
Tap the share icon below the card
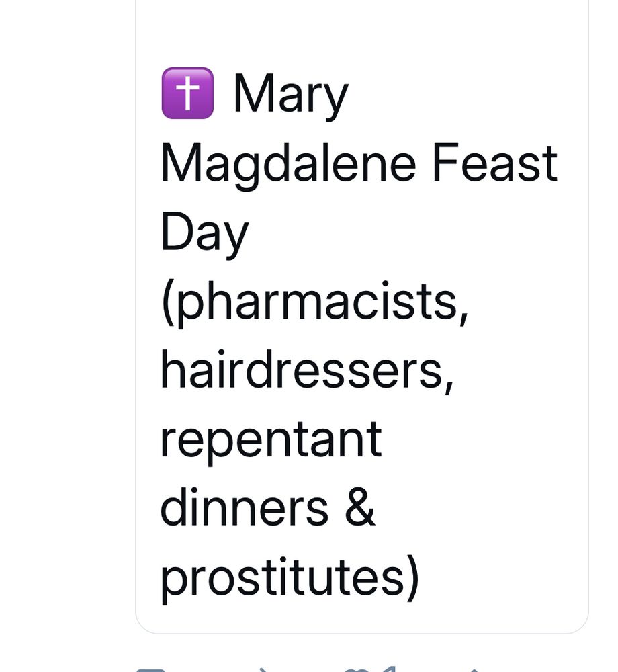coord(474,669)
